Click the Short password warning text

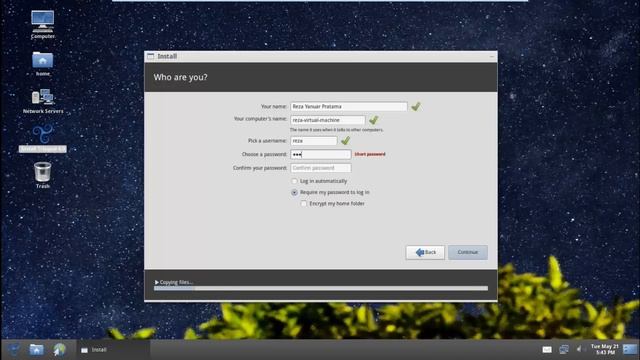pos(370,154)
